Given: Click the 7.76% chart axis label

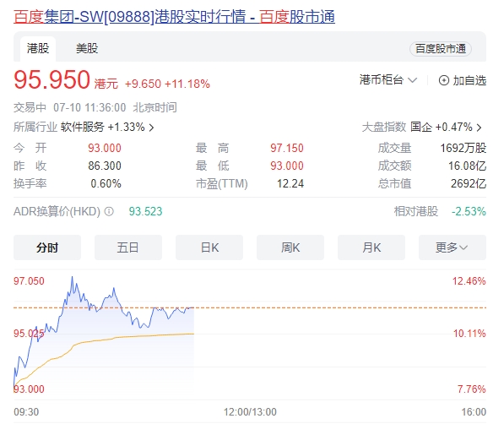Looking at the screenshot, I should pyautogui.click(x=472, y=389).
